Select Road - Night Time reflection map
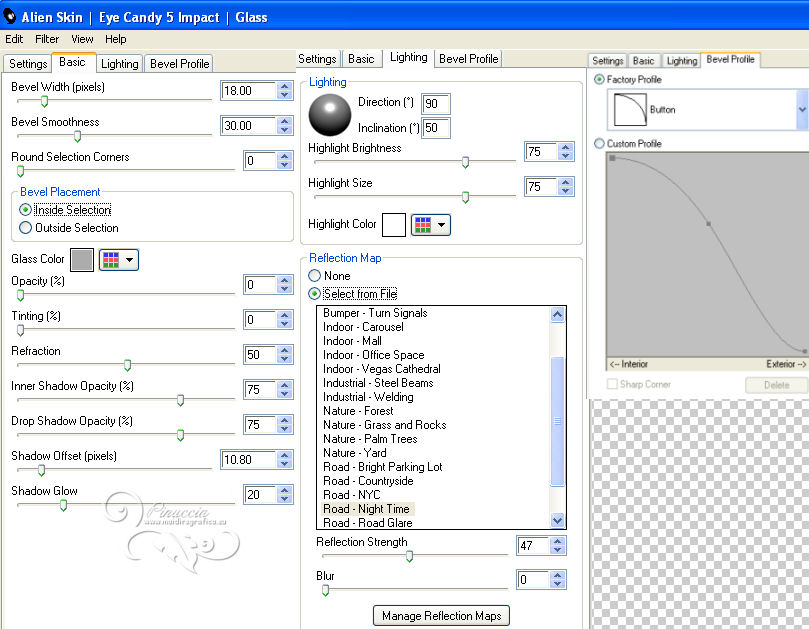The height and width of the screenshot is (629, 809). (x=366, y=509)
